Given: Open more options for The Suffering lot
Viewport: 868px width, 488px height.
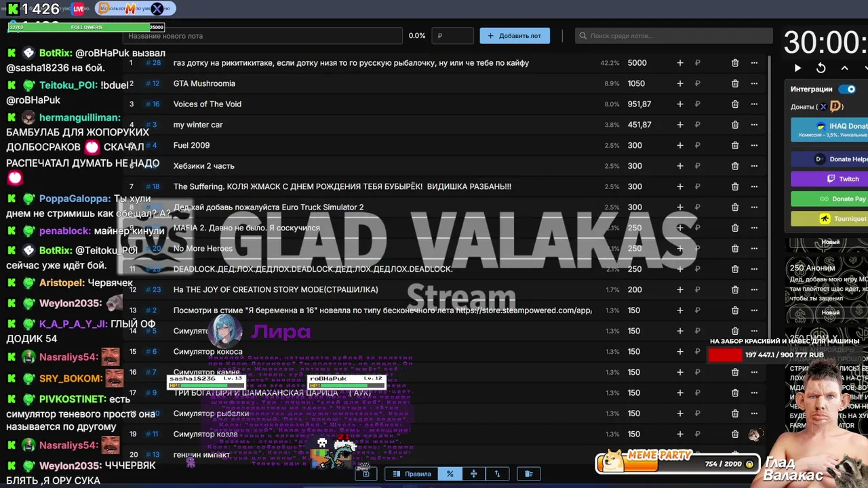Looking at the screenshot, I should click(x=754, y=187).
